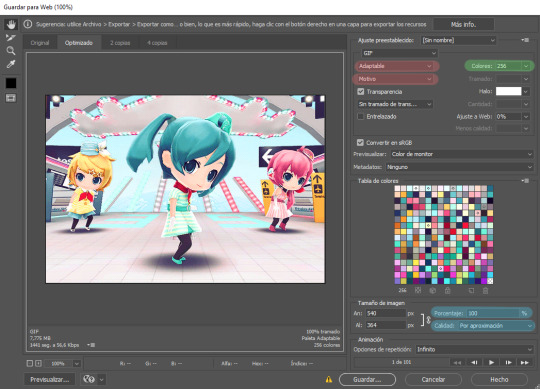The width and height of the screenshot is (540, 389).
Task: Switch to the 2 copias tab
Action: coord(120,43)
